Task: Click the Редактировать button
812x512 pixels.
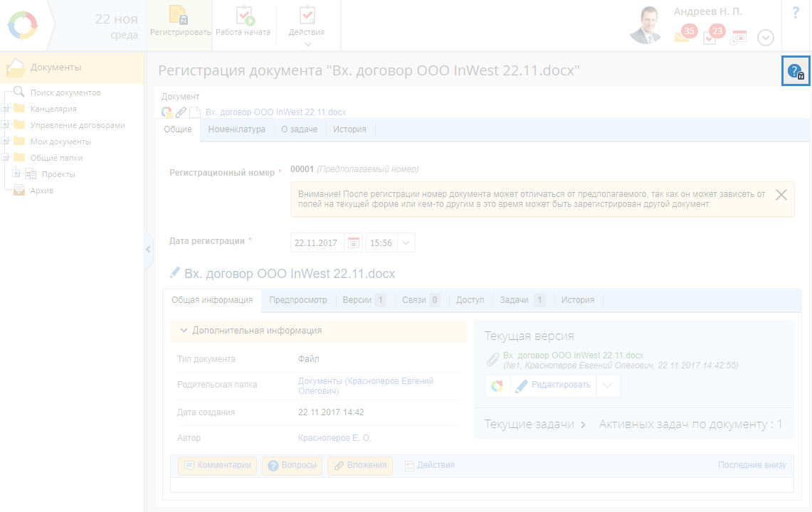Action: point(553,385)
